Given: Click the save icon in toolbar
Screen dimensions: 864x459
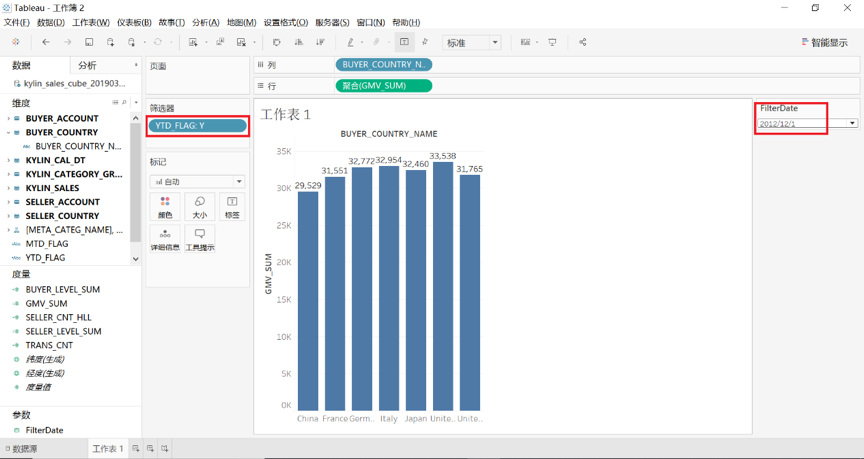Looking at the screenshot, I should coord(89,43).
